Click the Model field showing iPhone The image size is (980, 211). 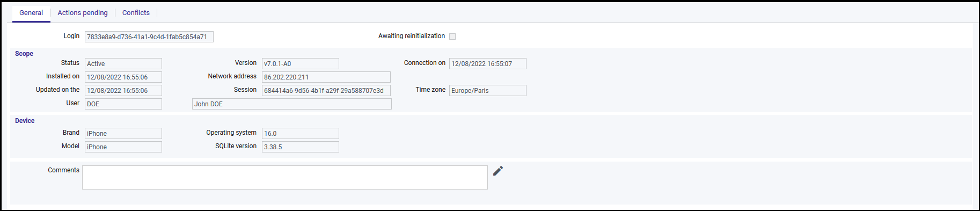tap(123, 147)
